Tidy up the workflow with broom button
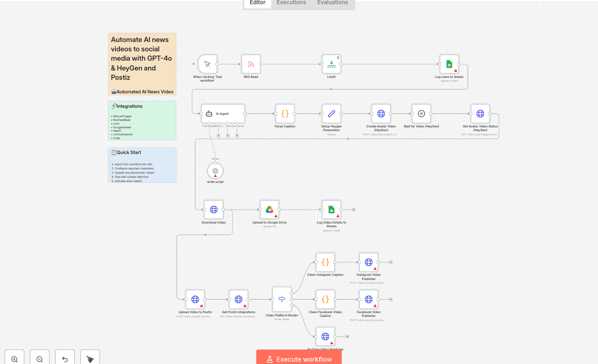Viewport: 598px width, 364px height. pyautogui.click(x=90, y=358)
